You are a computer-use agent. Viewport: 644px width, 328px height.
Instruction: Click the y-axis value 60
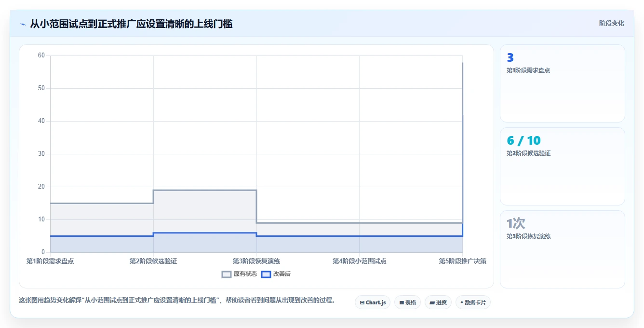[41, 55]
